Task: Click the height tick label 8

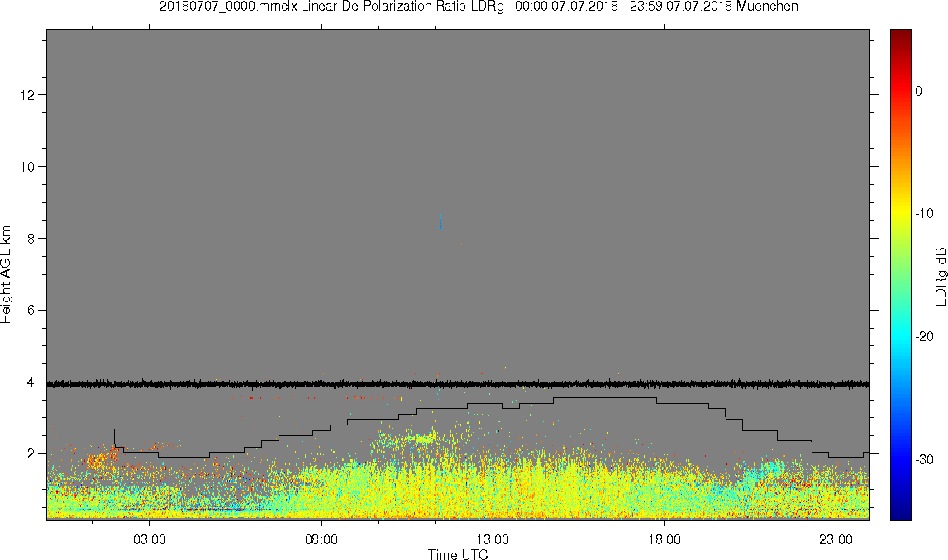Action: [31, 238]
